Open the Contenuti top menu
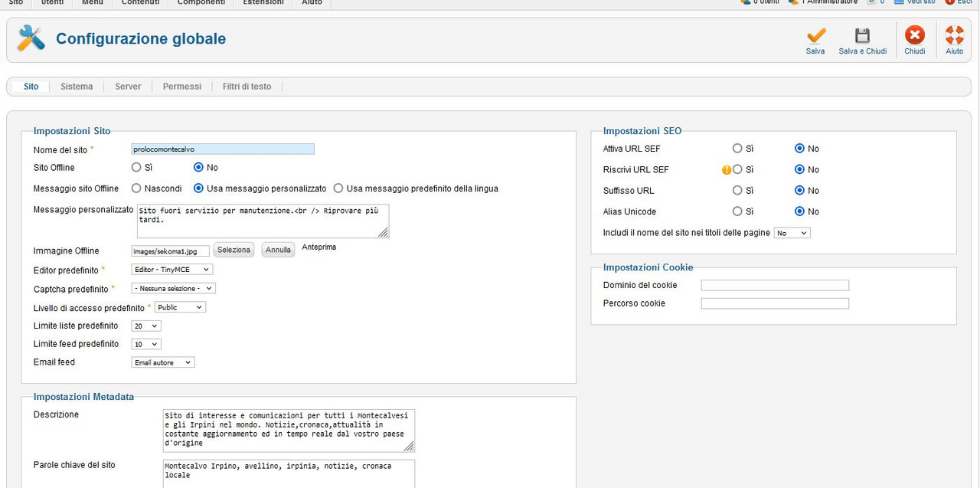The image size is (980, 488). pos(141,3)
